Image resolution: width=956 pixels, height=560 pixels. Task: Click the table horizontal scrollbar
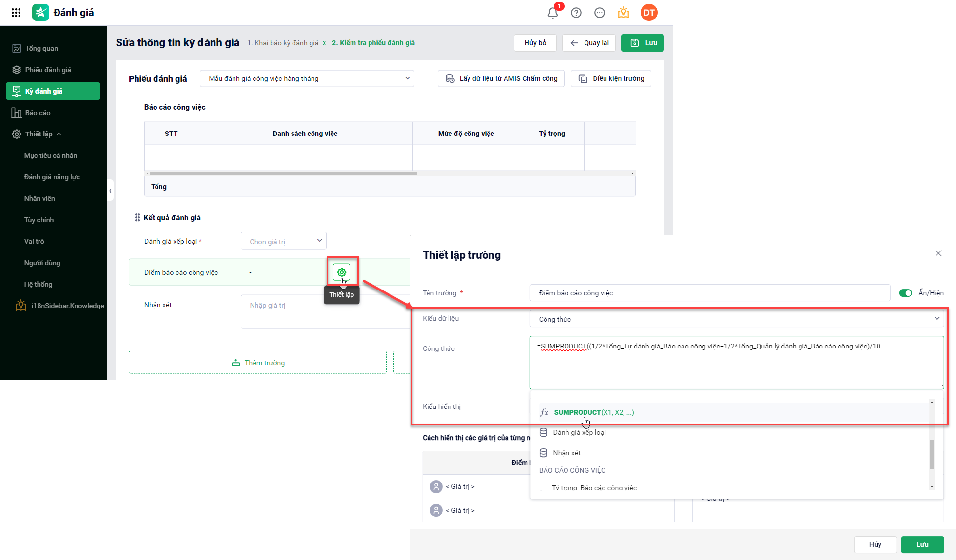coord(283,174)
